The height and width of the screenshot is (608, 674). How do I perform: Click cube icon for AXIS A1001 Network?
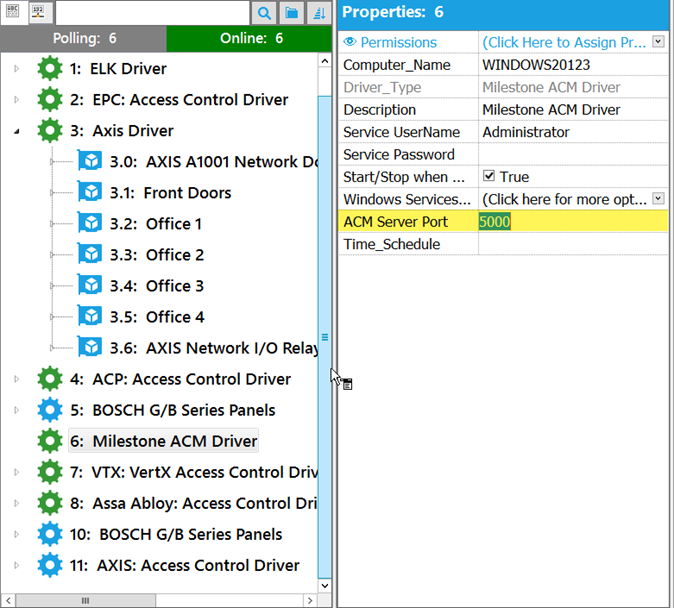90,161
